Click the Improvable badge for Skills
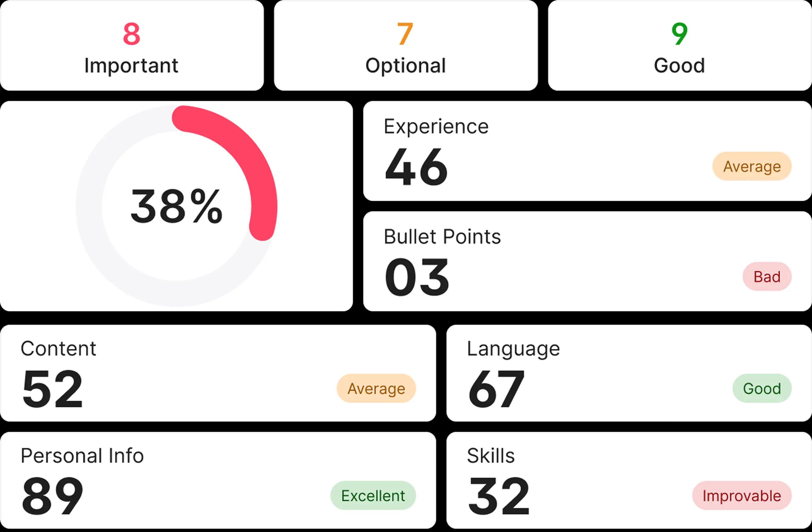This screenshot has height=532, width=812. click(741, 495)
